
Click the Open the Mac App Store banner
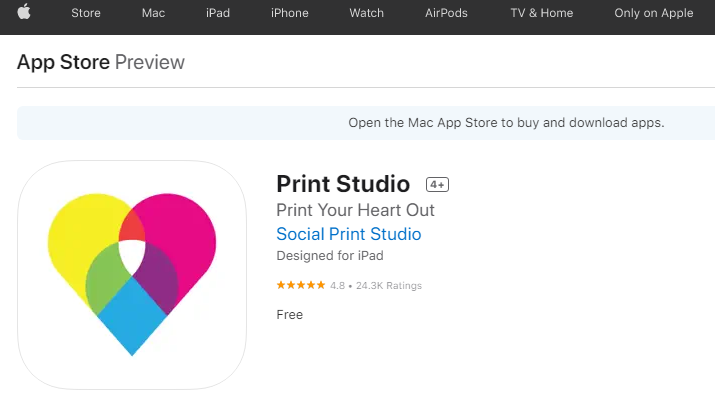[366, 123]
